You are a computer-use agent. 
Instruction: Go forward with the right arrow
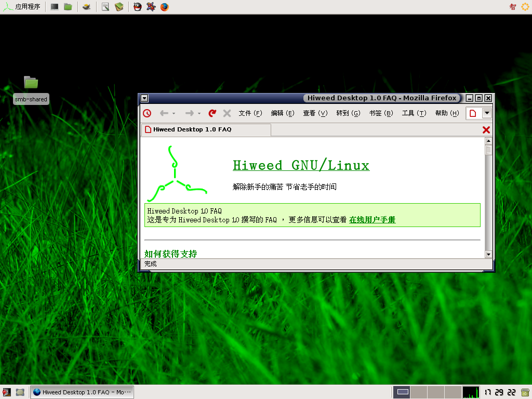click(189, 113)
